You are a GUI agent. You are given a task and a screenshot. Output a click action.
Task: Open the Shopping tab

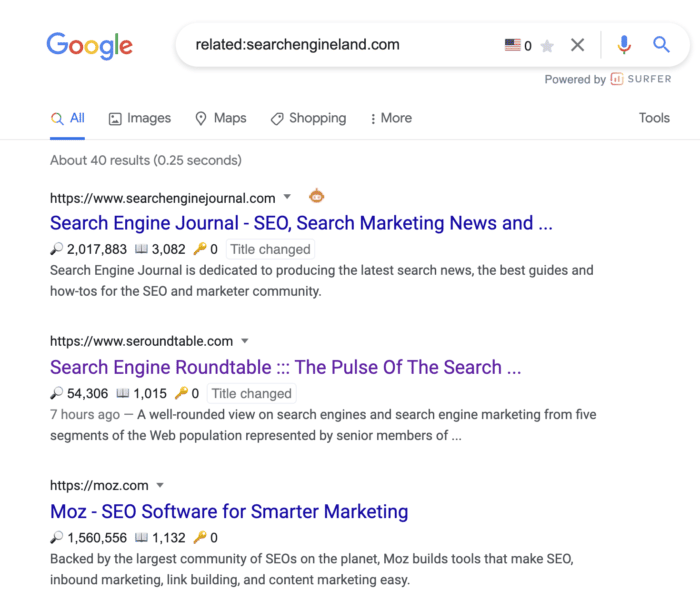click(x=307, y=118)
